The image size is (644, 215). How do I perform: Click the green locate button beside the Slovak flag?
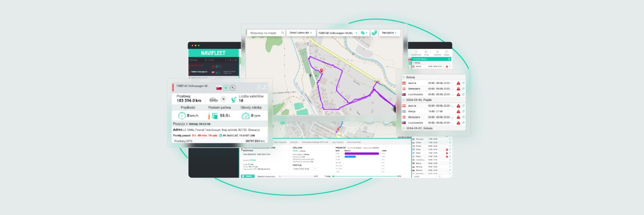point(226,88)
